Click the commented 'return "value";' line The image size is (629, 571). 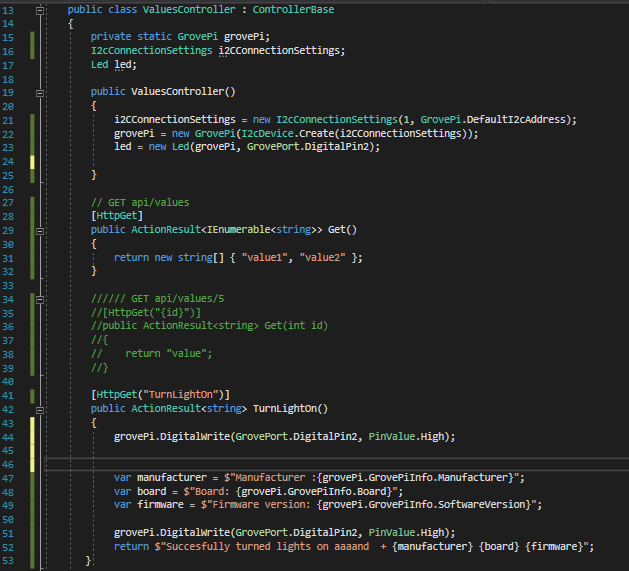point(151,354)
